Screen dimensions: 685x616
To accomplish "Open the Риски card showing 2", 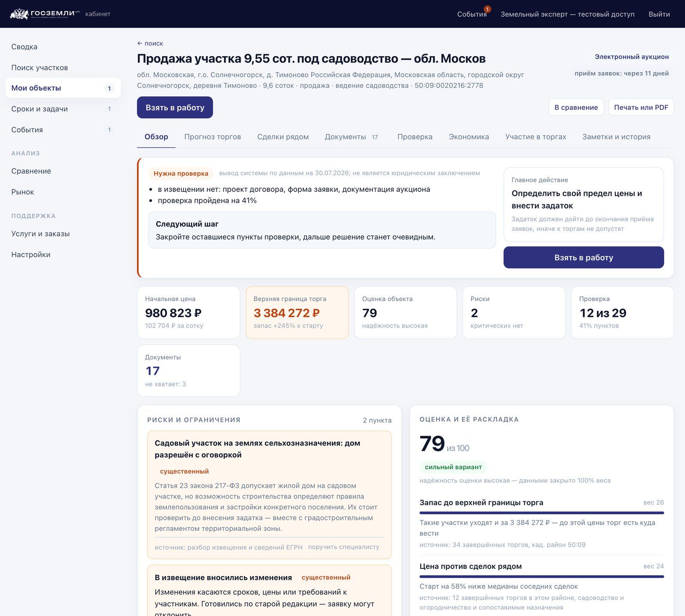I will (514, 313).
